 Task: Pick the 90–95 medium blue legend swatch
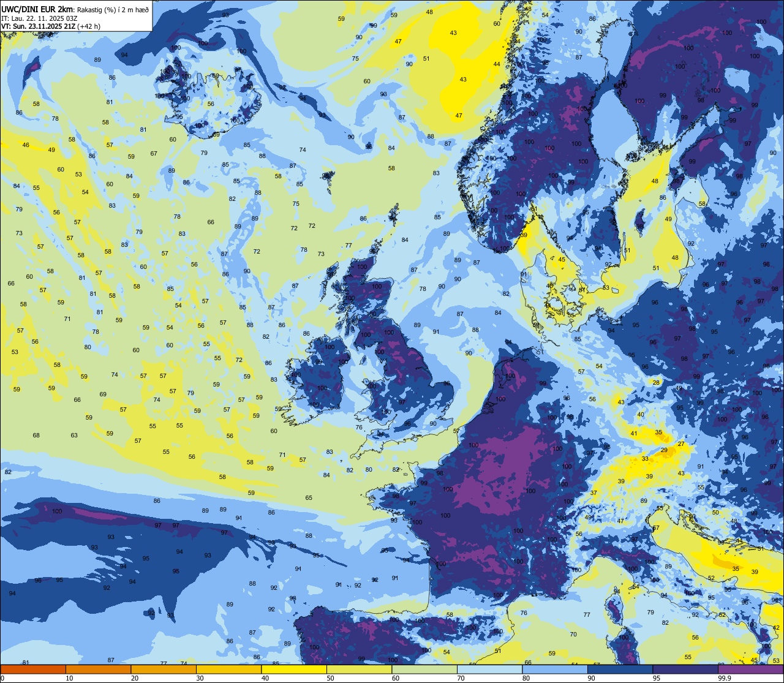tap(620, 670)
